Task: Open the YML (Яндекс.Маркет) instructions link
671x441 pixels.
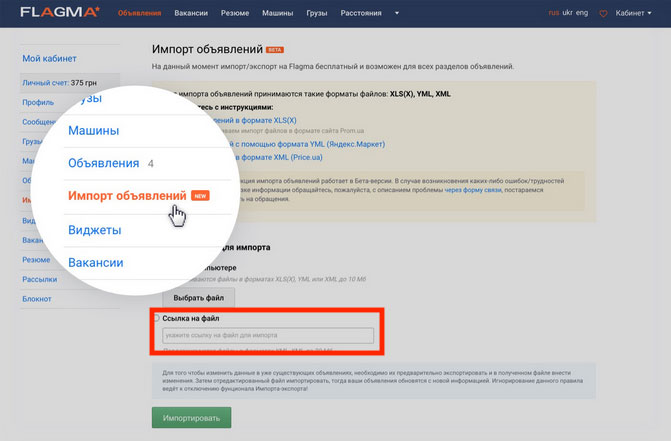Action: click(309, 144)
